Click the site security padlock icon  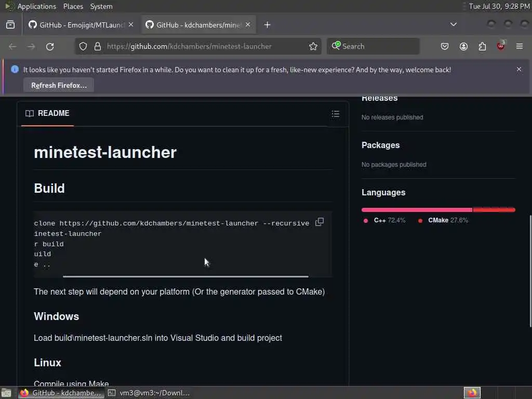pyautogui.click(x=98, y=46)
